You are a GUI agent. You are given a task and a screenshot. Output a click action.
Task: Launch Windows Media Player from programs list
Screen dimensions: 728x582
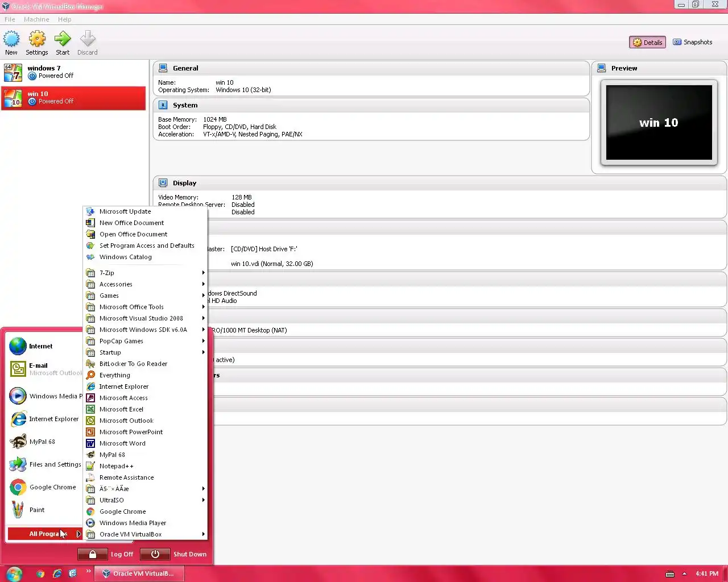pyautogui.click(x=145, y=523)
